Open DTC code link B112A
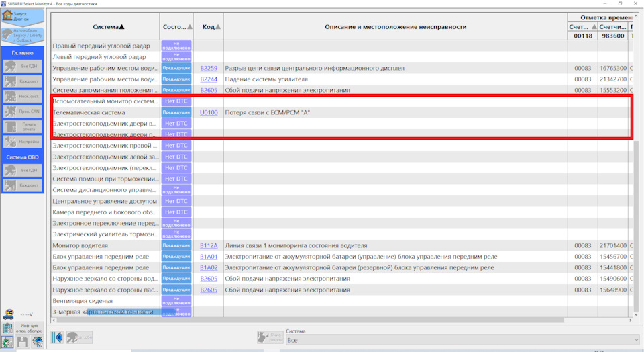 [209, 245]
